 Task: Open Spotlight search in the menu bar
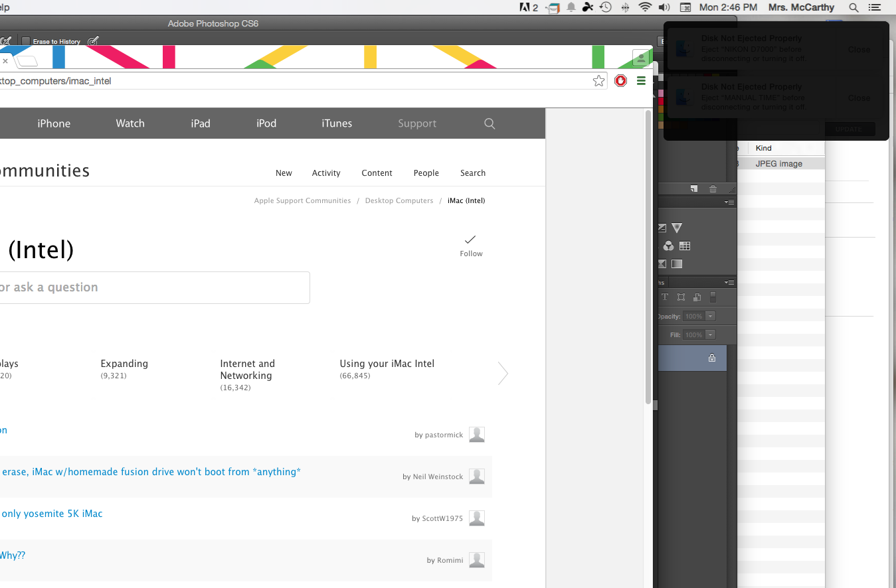click(x=854, y=7)
